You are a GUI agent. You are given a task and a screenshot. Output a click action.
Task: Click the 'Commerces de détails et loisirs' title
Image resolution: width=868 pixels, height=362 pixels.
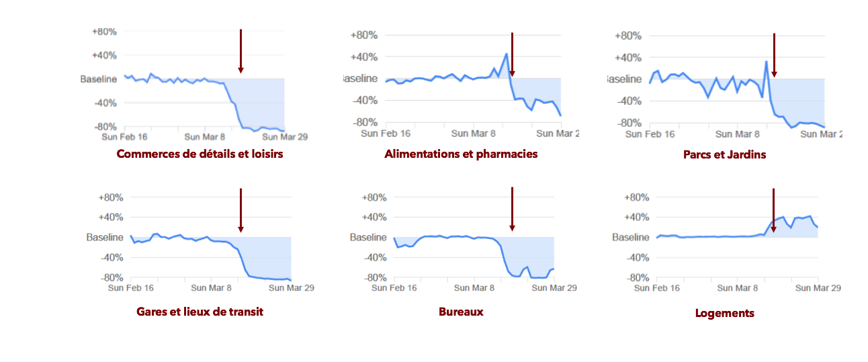200,154
